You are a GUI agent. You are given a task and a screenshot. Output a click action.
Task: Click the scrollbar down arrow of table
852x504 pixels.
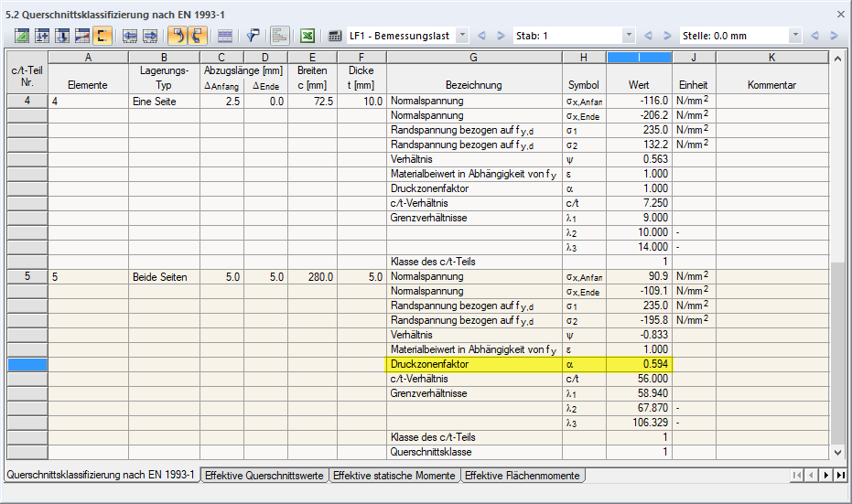[837, 452]
